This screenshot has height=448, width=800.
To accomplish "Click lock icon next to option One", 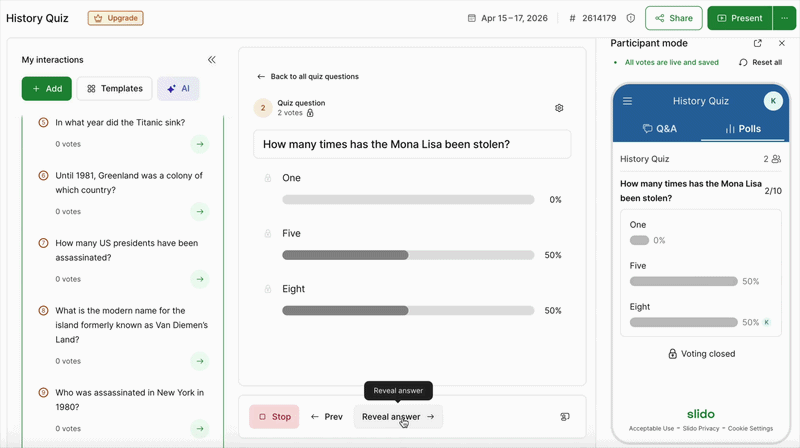I will [267, 178].
